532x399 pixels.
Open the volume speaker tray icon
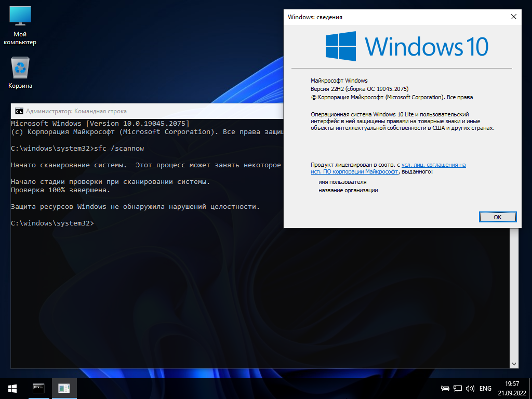pyautogui.click(x=470, y=388)
